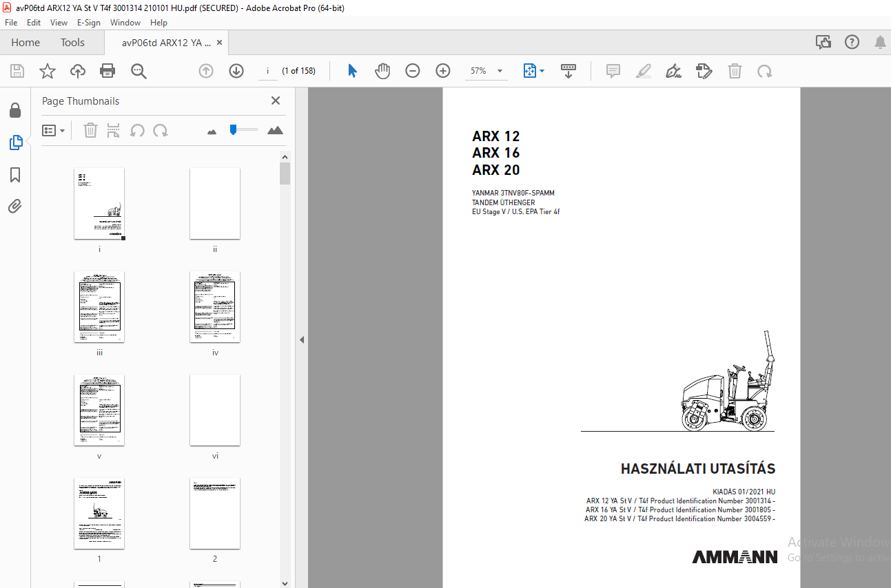Open the share feedback chat icon
891x588 pixels.
click(823, 42)
